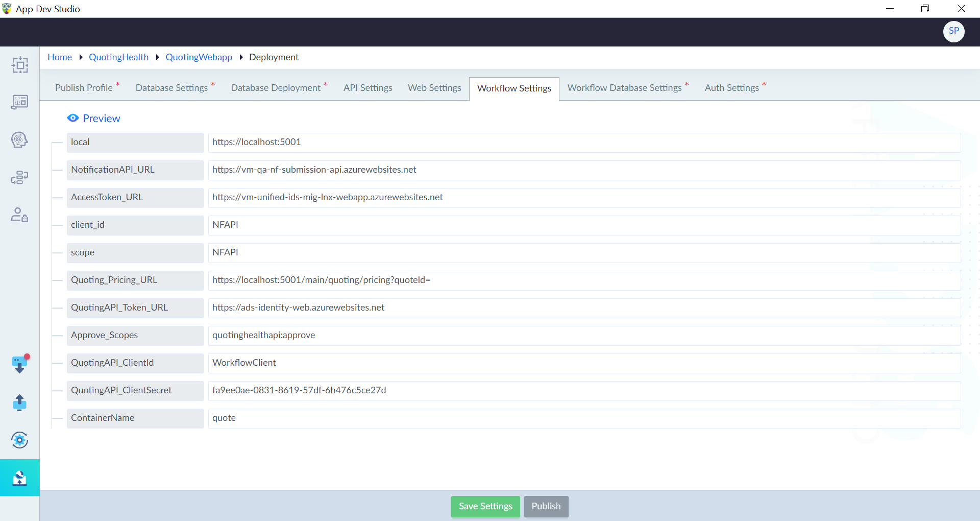Click the ContainerName value field
The width and height of the screenshot is (980, 521).
point(584,418)
